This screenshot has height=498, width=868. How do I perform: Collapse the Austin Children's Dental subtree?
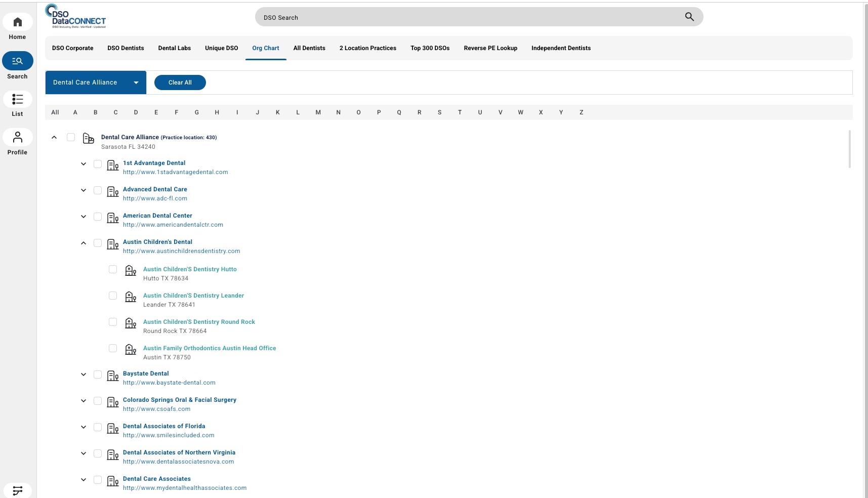pos(83,242)
